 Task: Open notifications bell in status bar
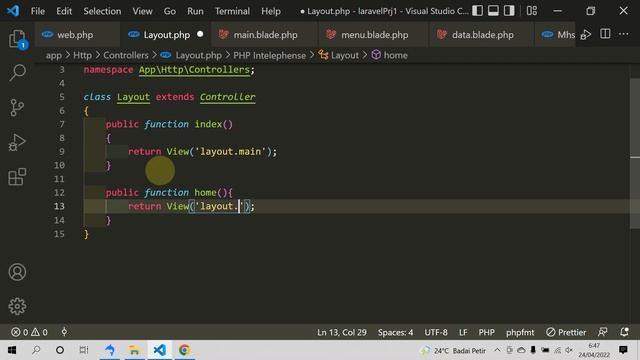point(624,332)
